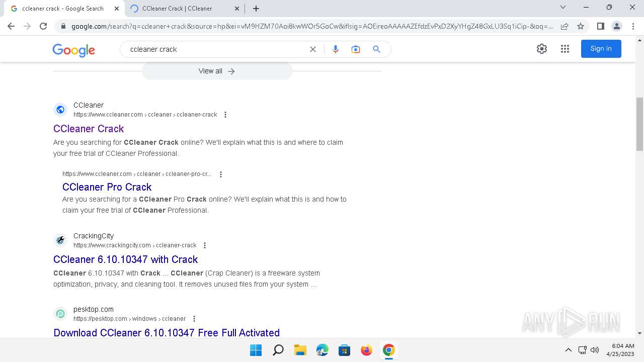Open Chrome three-dot menu
The height and width of the screenshot is (362, 644).
tap(633, 26)
